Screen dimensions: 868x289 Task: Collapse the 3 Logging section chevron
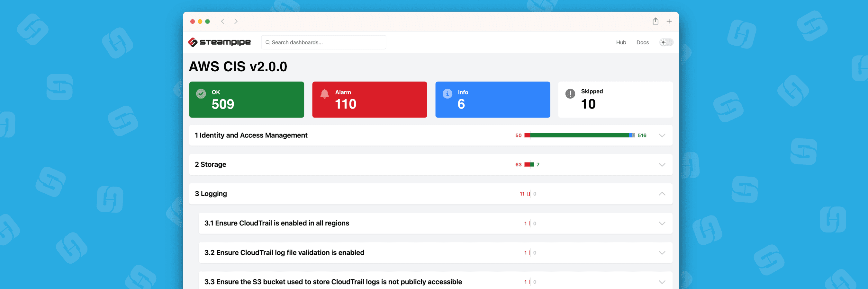[x=662, y=194]
